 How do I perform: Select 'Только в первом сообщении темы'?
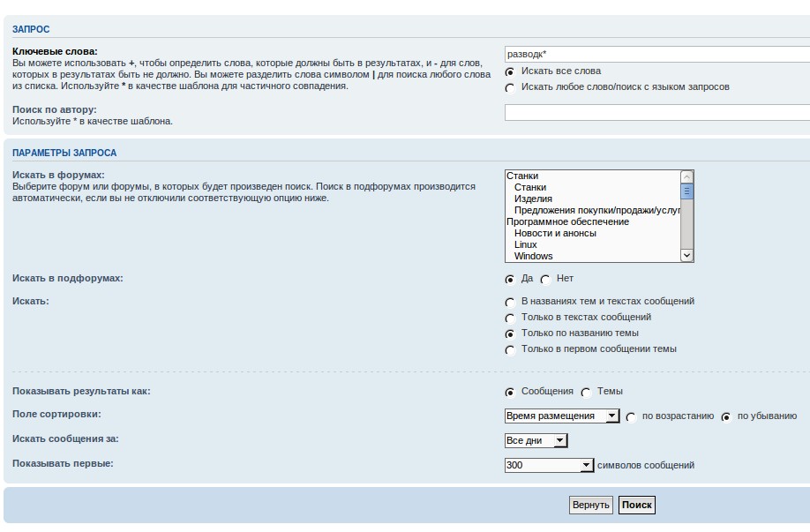(510, 350)
